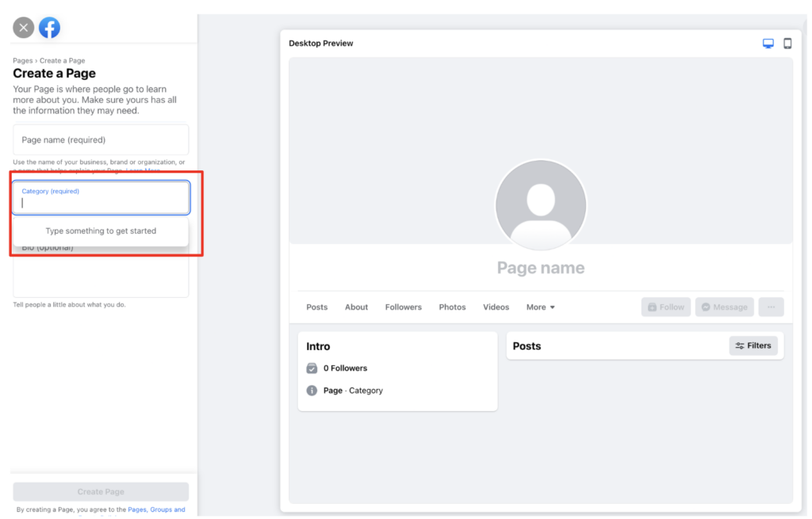Click the 0 Followers checkmark icon
This screenshot has width=812, height=519.
(x=312, y=368)
